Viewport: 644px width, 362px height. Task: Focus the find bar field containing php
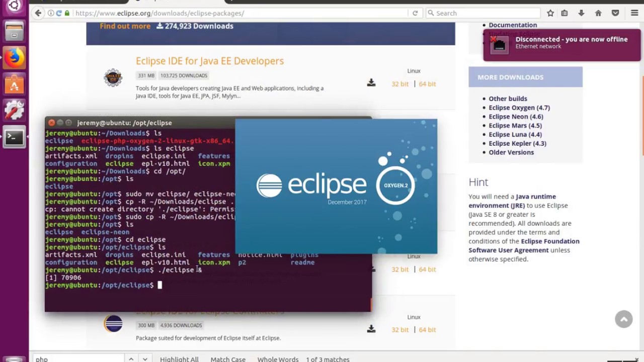point(78,359)
